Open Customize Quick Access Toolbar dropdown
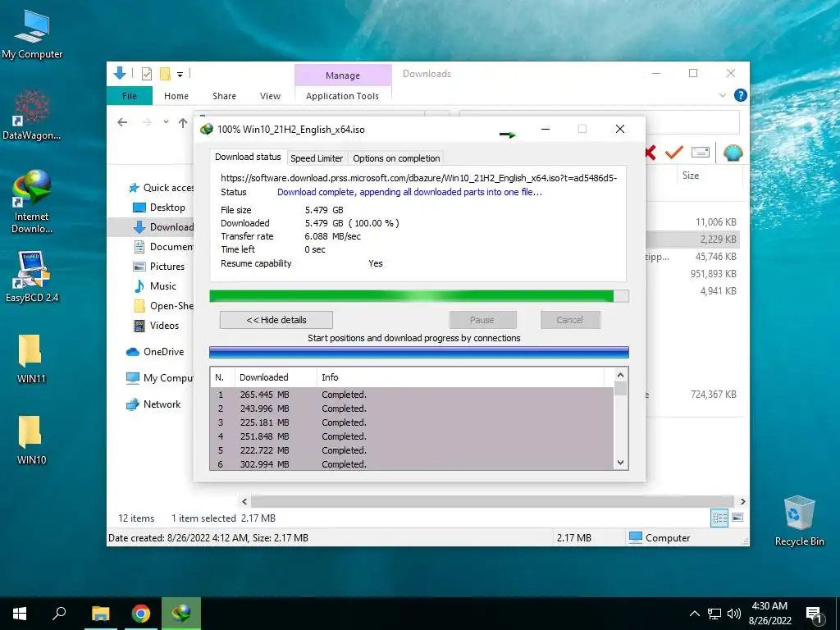The image size is (840, 630). (x=180, y=75)
